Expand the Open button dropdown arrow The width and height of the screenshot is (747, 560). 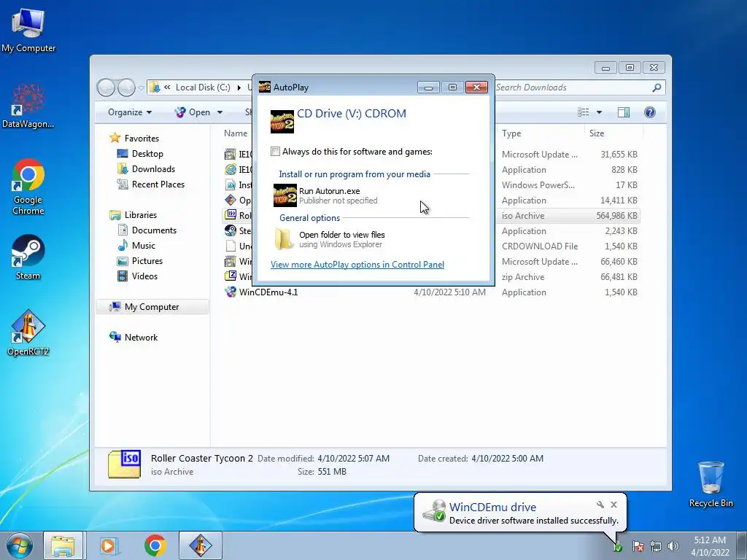[220, 112]
